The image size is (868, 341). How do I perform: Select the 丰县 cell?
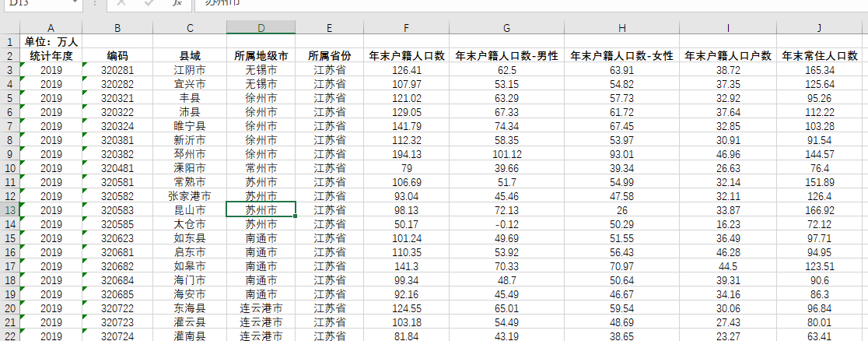point(190,98)
